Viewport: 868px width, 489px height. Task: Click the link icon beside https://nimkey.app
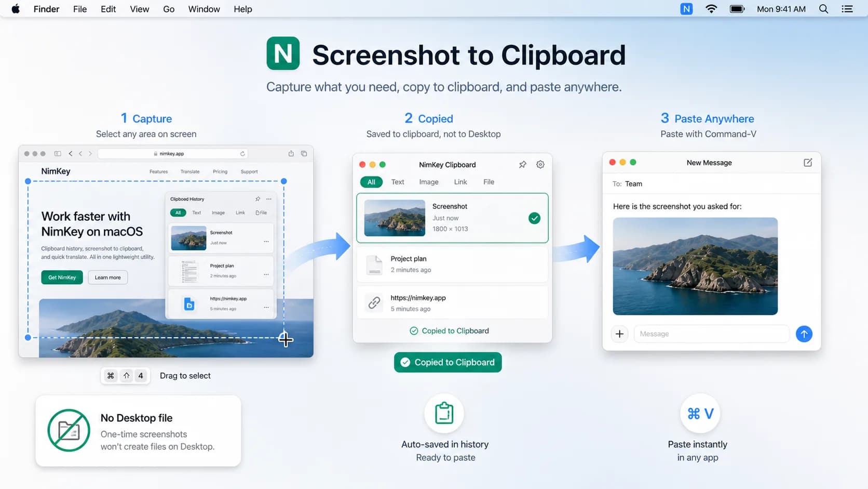point(374,302)
